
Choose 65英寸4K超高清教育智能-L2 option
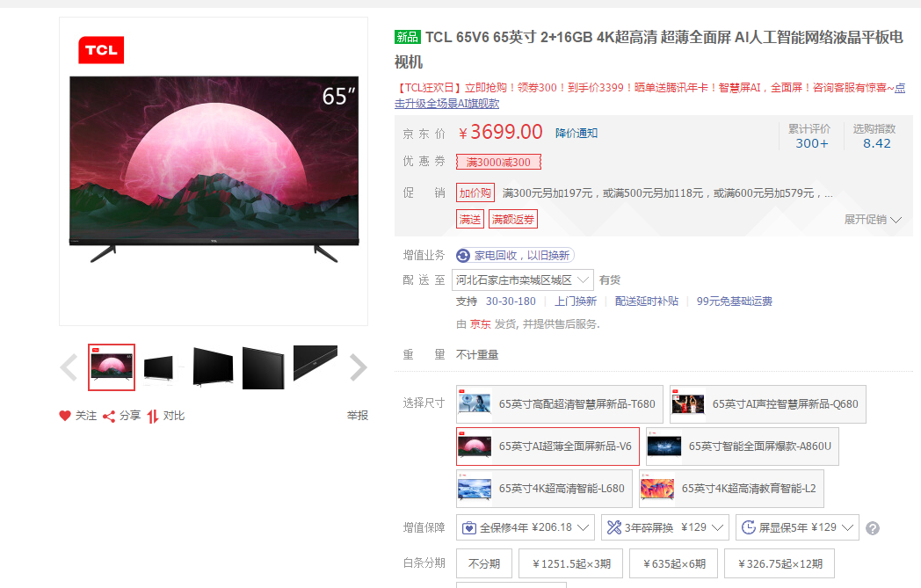[x=731, y=488]
